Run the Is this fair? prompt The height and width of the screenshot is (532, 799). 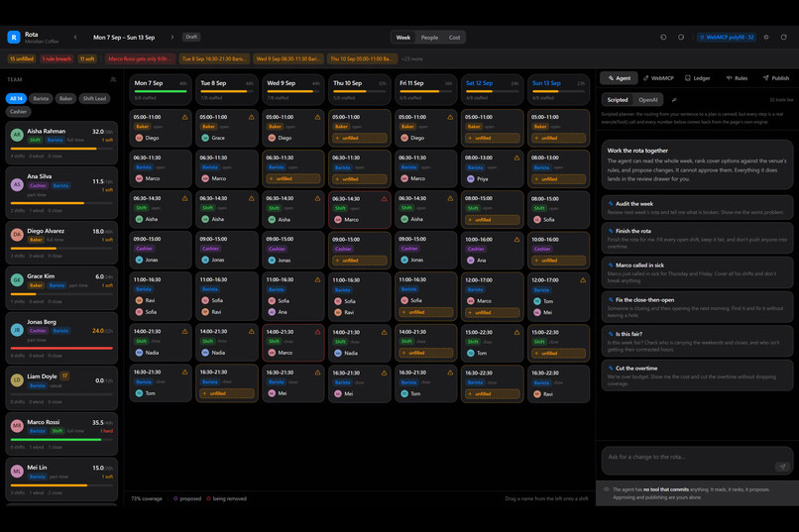pyautogui.click(x=697, y=341)
